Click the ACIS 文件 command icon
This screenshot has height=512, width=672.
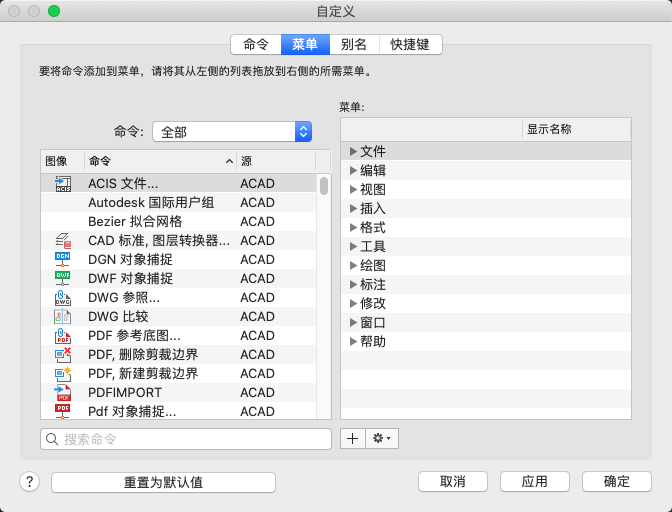pyautogui.click(x=63, y=183)
